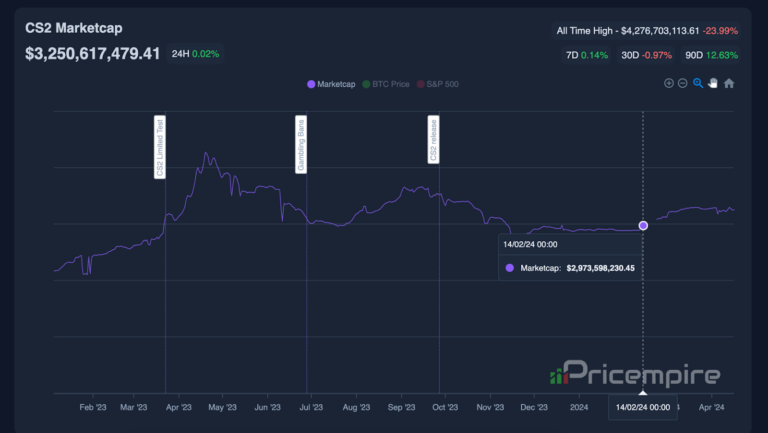The width and height of the screenshot is (768, 433).
Task: Click the Pricempire logo watermark
Action: [x=634, y=375]
